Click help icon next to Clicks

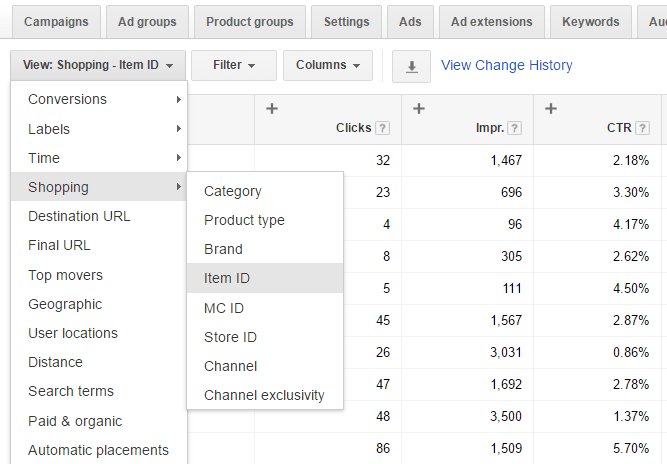tap(382, 128)
